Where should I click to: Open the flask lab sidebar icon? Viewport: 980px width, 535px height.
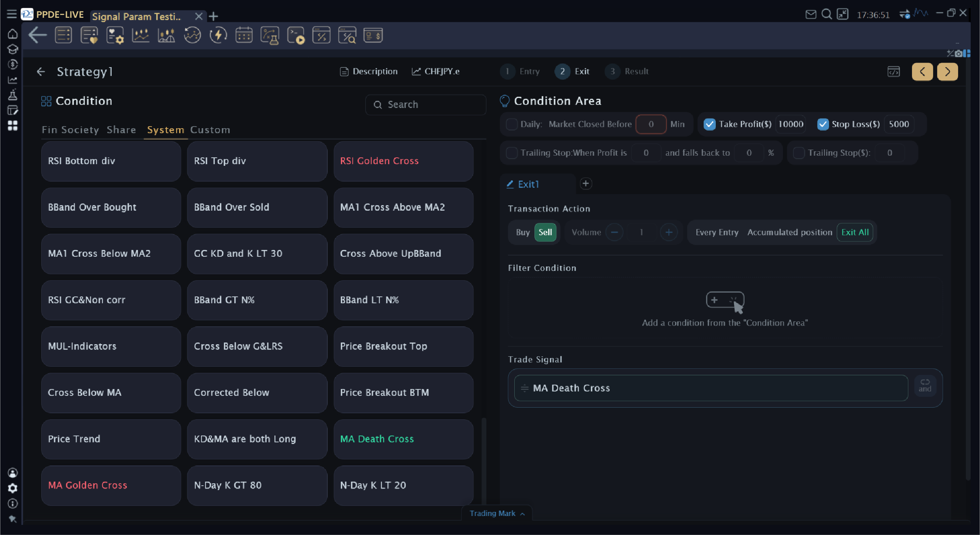point(13,95)
